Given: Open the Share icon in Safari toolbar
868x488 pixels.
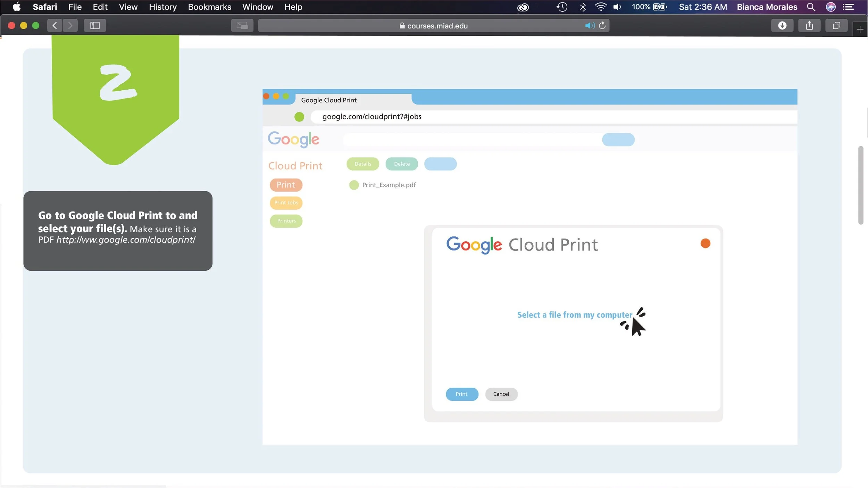Looking at the screenshot, I should pyautogui.click(x=809, y=25).
